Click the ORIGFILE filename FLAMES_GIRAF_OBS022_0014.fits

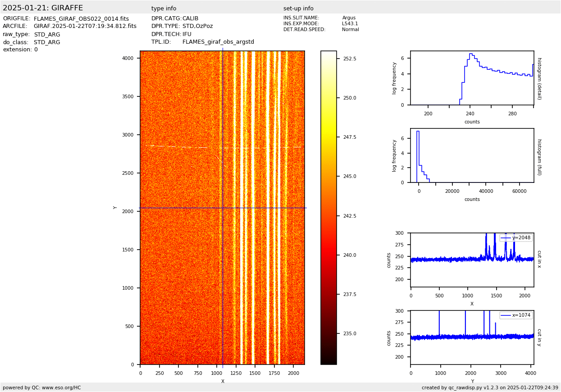point(81,19)
